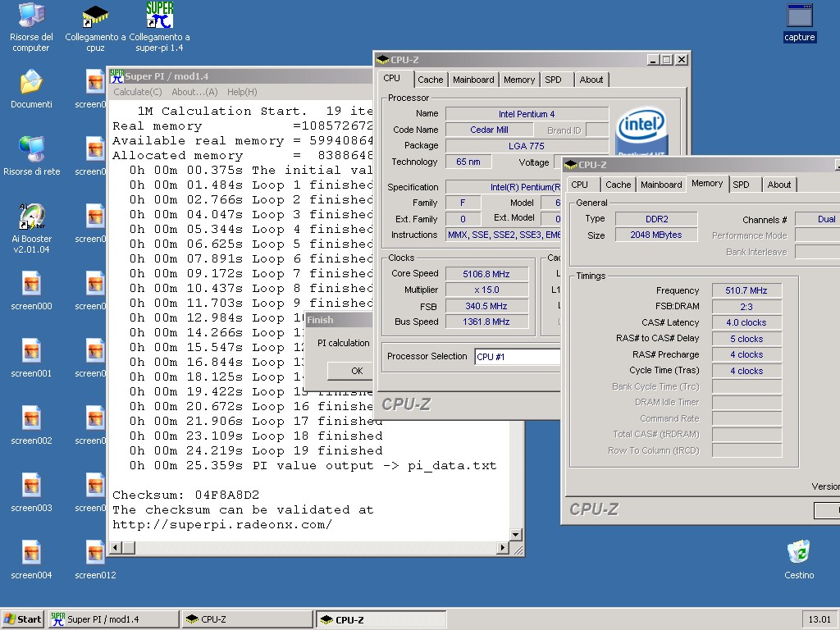
Task: Click Super PI horizontal scrollbar left arrow
Action: pos(115,548)
